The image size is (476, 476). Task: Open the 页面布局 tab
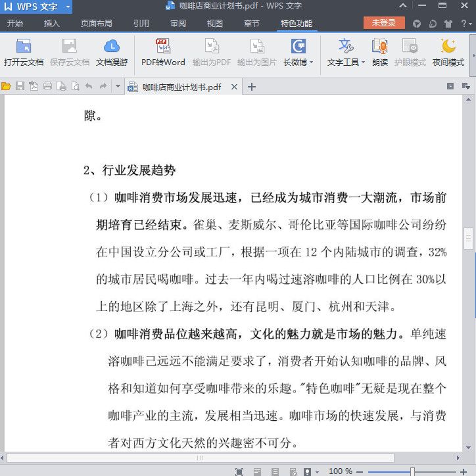(96, 24)
